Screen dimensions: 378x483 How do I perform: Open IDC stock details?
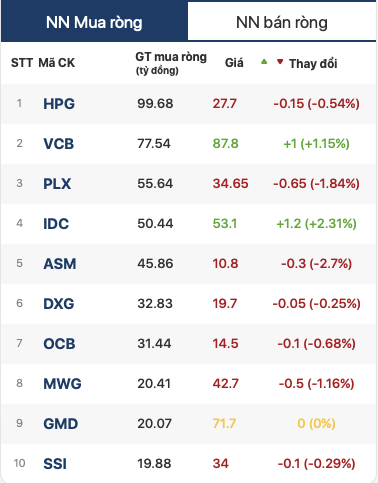(x=56, y=224)
